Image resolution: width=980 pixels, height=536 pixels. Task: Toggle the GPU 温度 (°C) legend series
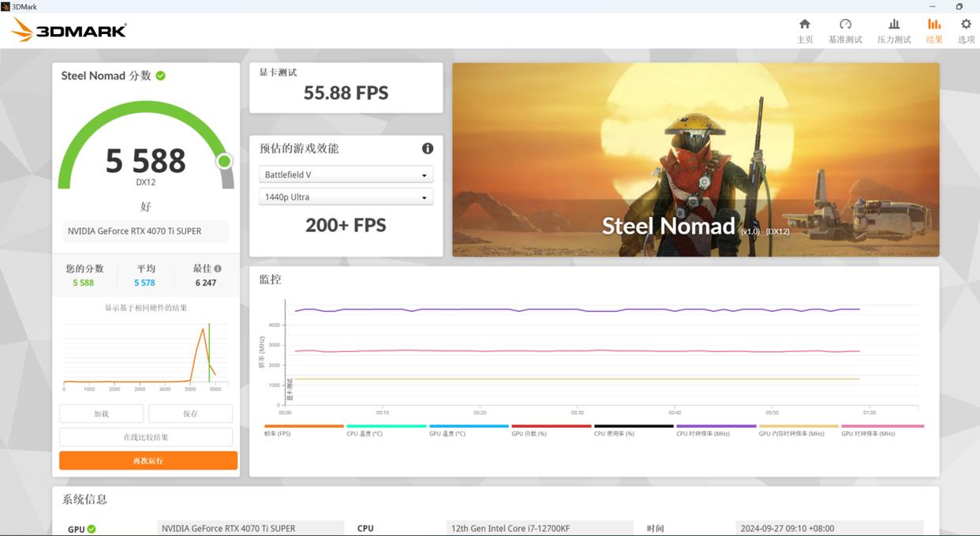click(x=469, y=430)
